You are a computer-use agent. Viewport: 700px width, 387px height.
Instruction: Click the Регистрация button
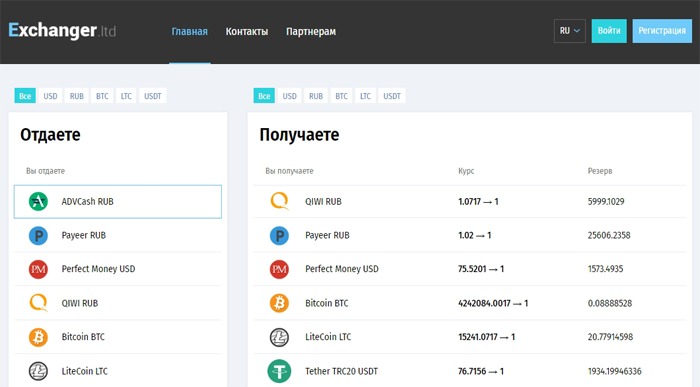[x=662, y=31]
